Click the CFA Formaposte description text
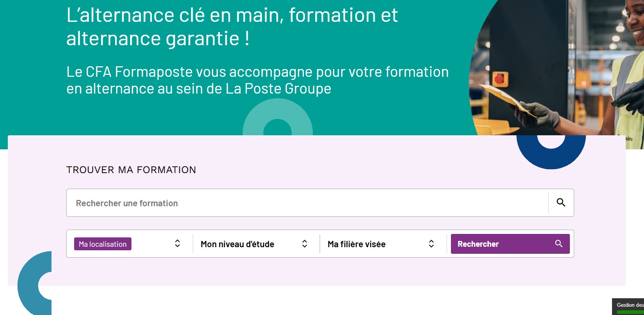 point(257,80)
